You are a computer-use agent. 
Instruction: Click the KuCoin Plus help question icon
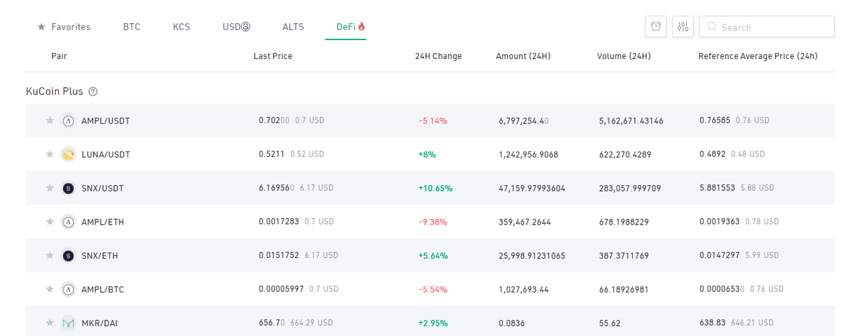(x=93, y=92)
